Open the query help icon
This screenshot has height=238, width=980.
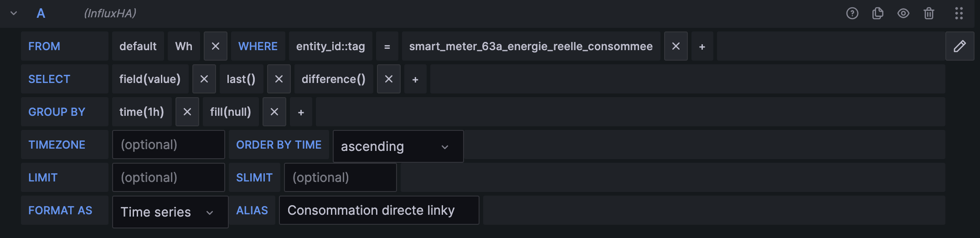[852, 13]
